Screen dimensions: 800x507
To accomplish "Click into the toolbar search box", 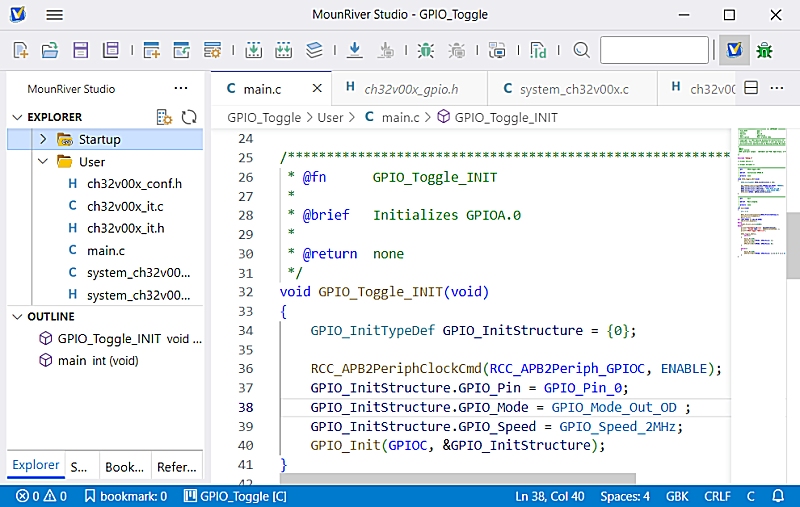I will 655,50.
